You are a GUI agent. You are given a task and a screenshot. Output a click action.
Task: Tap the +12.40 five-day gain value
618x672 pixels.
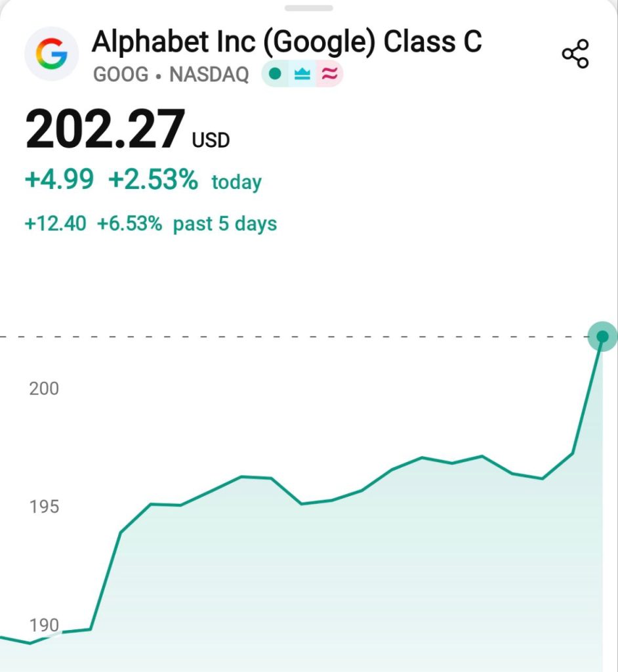55,224
